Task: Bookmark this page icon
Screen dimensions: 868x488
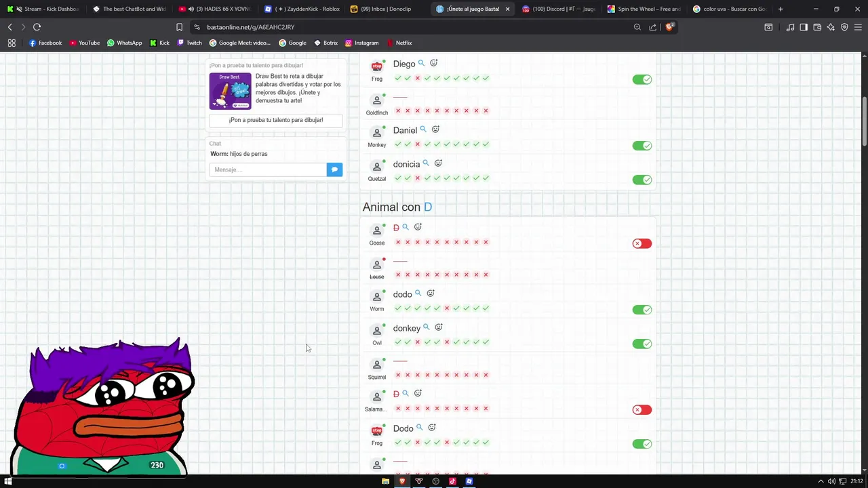Action: (x=179, y=27)
